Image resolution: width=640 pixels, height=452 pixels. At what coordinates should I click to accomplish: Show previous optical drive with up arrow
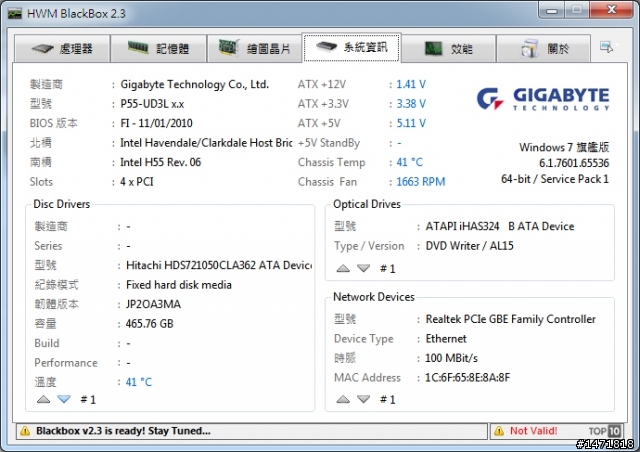[343, 268]
